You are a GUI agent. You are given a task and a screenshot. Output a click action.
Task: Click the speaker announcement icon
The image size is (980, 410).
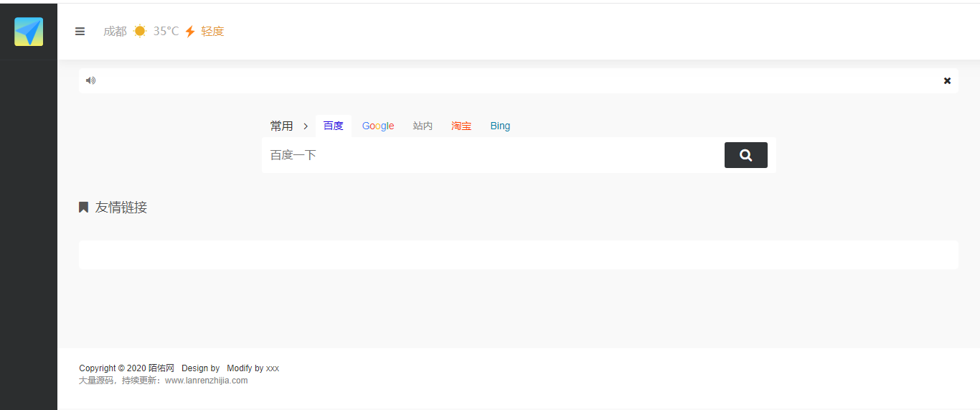[90, 80]
